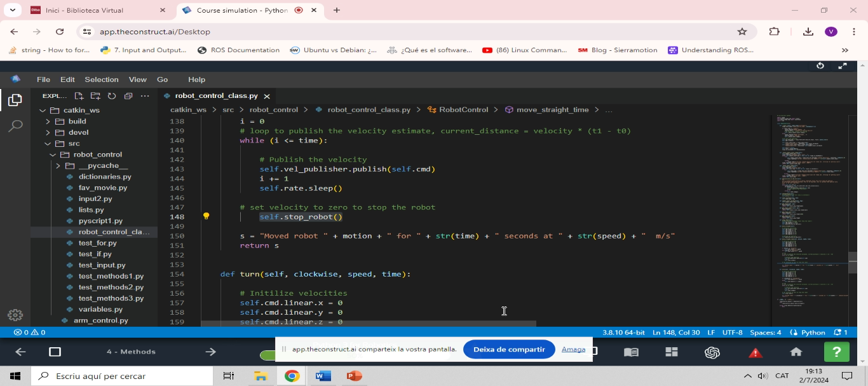Show errors and warnings in status bar
Screen dimensions: 868x386
(29, 333)
